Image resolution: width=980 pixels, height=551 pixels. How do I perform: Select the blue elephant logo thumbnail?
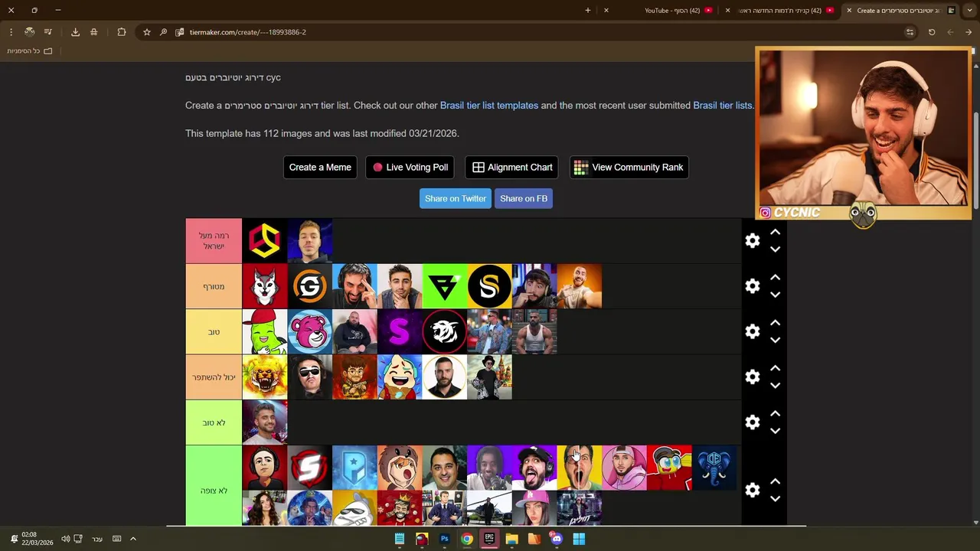click(x=714, y=468)
